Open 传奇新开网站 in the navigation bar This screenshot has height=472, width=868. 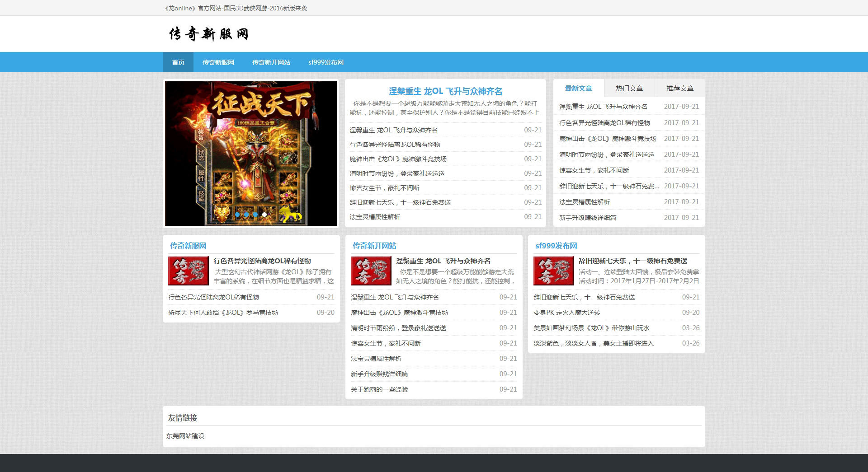271,62
